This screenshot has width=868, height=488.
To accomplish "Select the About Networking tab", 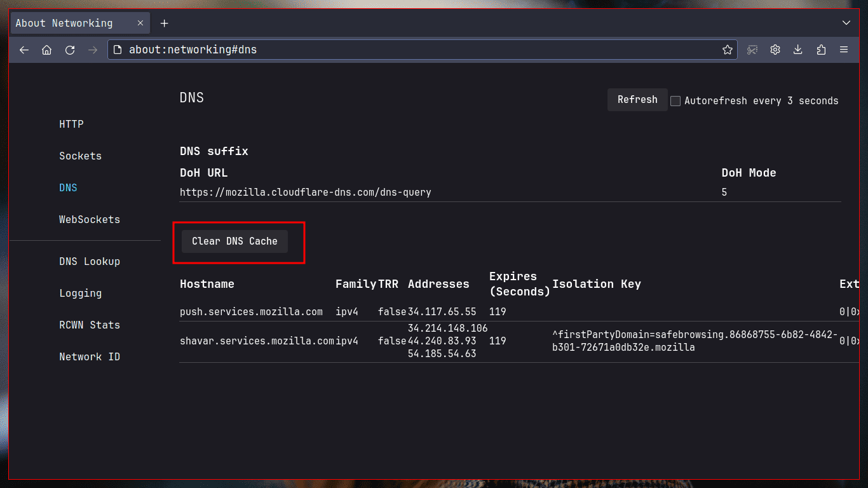I will 70,23.
